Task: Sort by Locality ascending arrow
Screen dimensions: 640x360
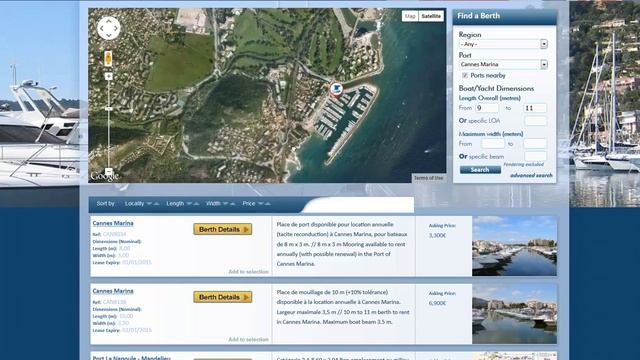Action: click(156, 204)
